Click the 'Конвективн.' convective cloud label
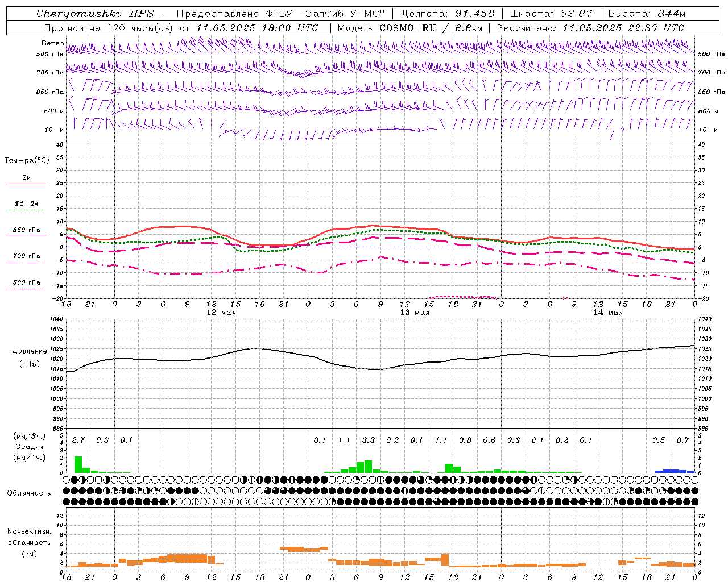728x582 pixels. 29,531
